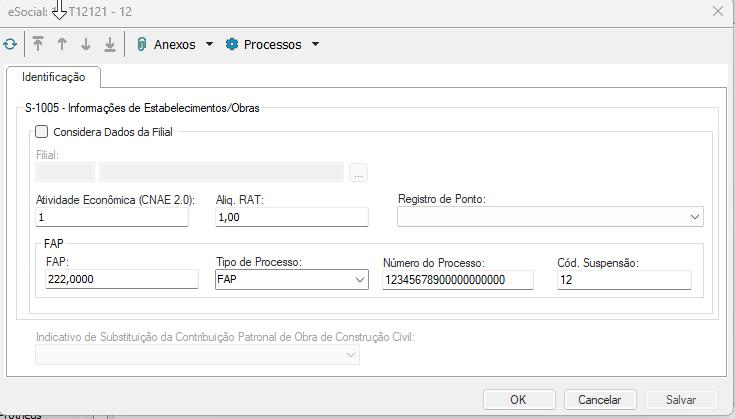Image resolution: width=735 pixels, height=419 pixels.
Task: Click the Filial lookup ellipsis button
Action: (x=359, y=173)
